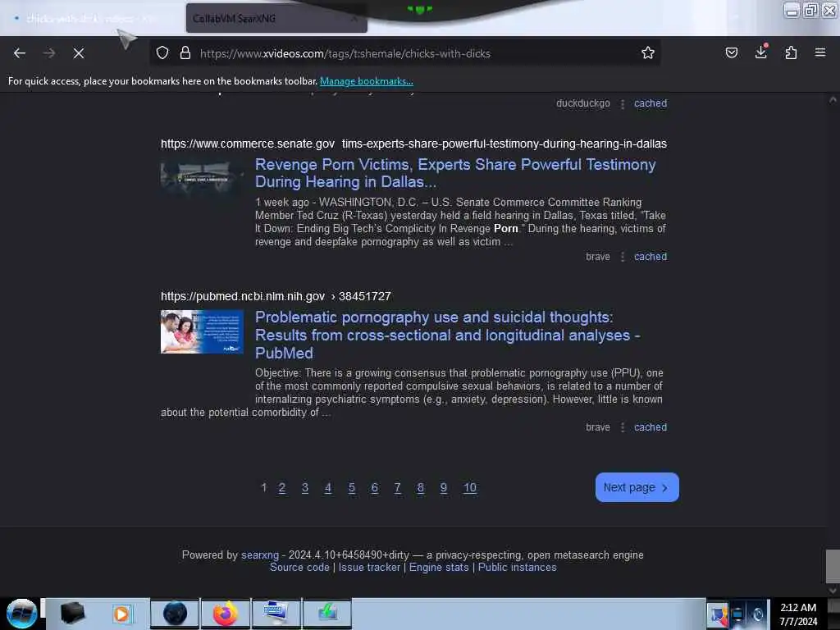Open the PubMed pornography use result
The image size is (840, 630).
(447, 335)
